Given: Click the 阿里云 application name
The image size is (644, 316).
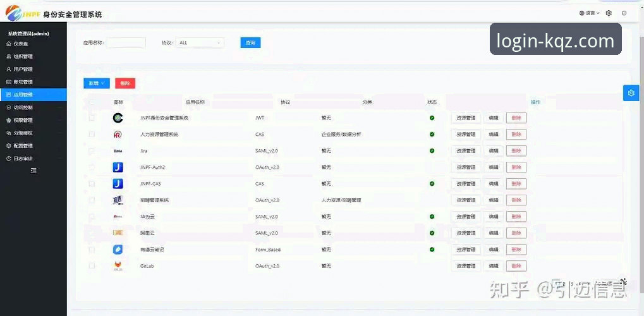Looking at the screenshot, I should pyautogui.click(x=147, y=233).
